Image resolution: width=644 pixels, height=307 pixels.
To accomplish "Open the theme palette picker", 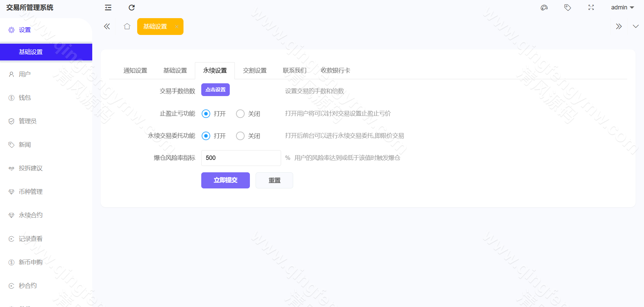I will [544, 7].
